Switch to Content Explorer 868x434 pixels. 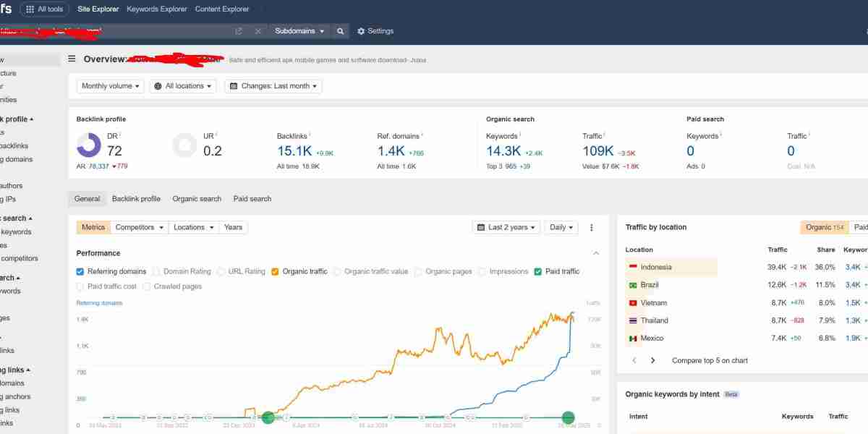click(x=222, y=9)
